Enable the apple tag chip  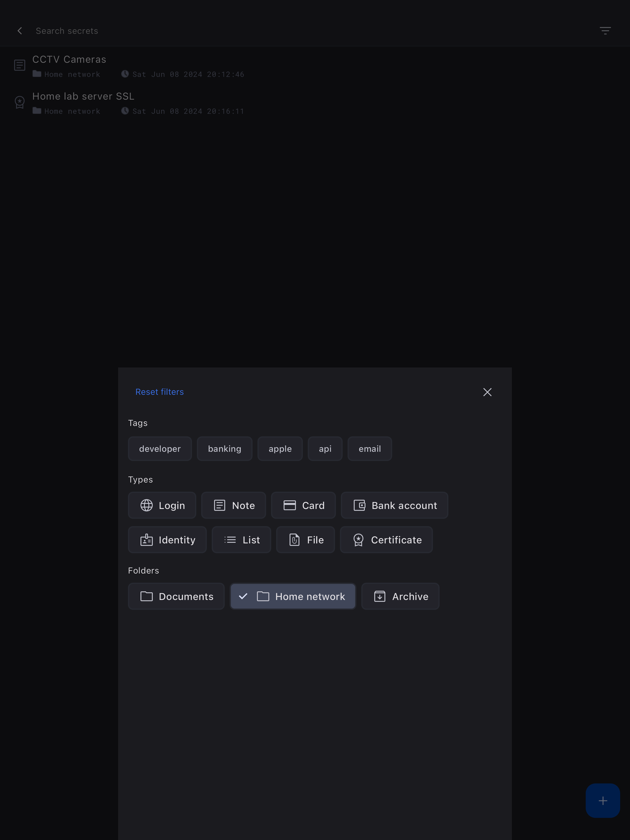click(x=280, y=449)
